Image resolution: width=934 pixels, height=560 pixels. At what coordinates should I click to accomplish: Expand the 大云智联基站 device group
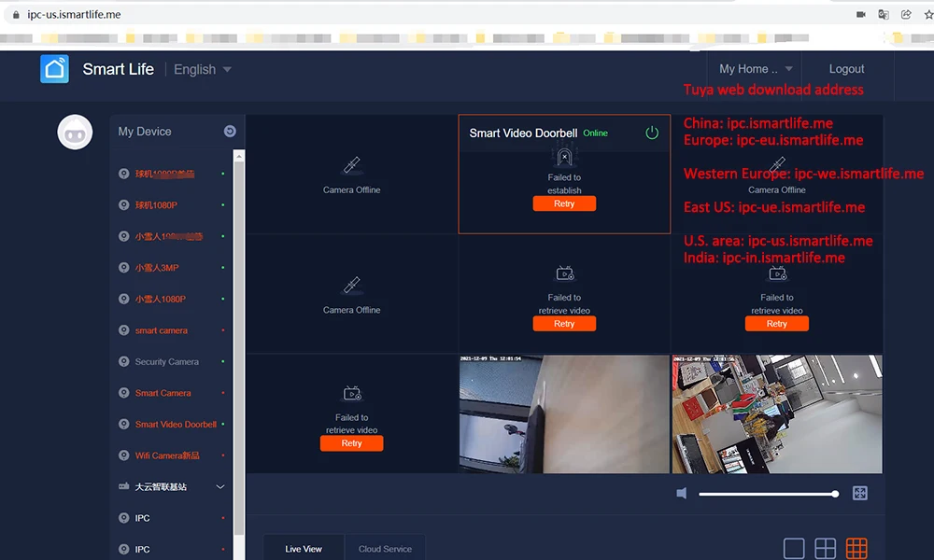point(219,486)
